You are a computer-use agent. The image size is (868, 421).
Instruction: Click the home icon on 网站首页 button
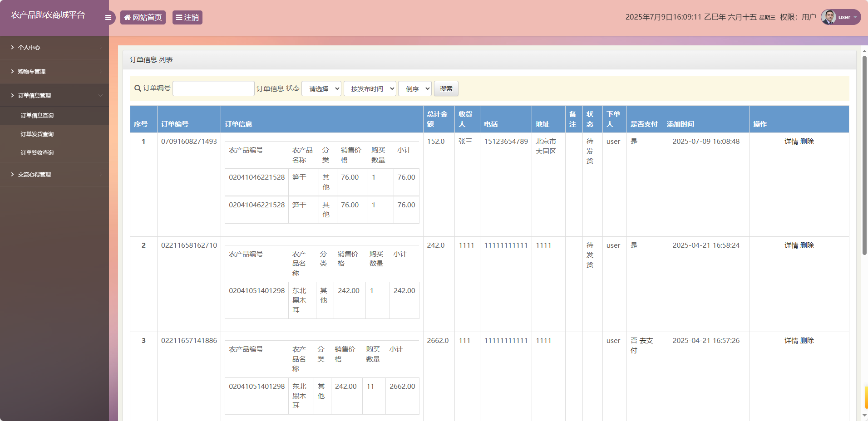tap(127, 17)
